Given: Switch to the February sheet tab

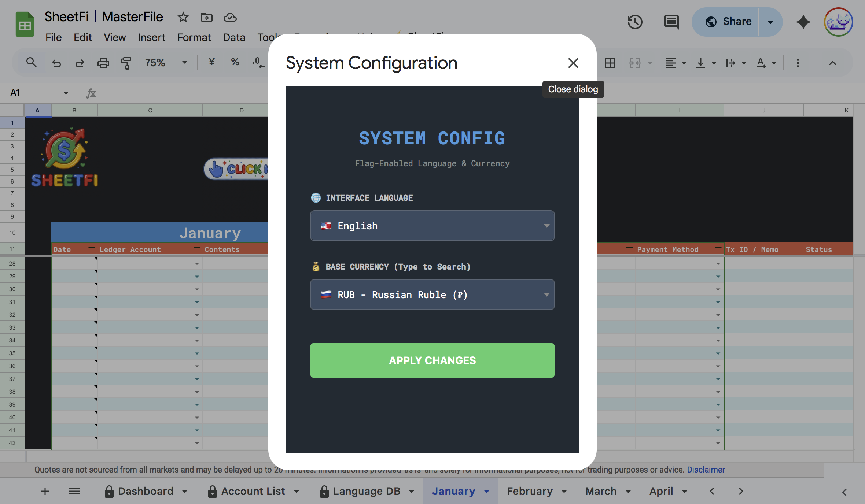Looking at the screenshot, I should coord(530,491).
